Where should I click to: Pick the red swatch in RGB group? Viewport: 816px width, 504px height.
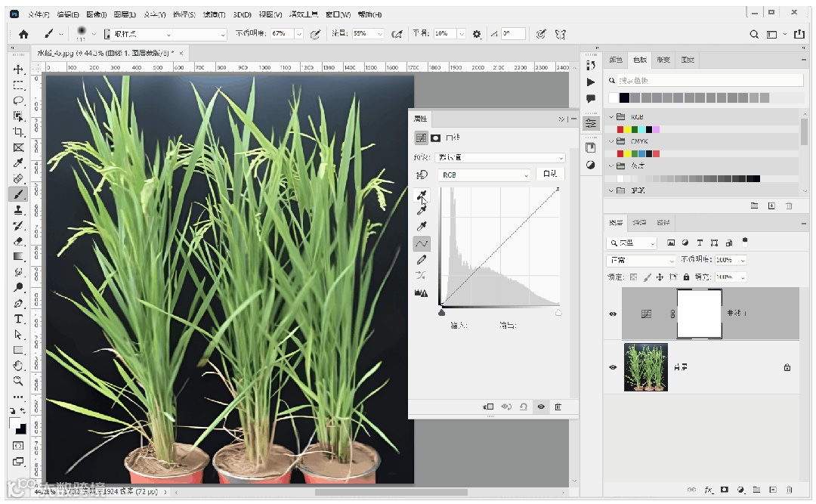(620, 129)
